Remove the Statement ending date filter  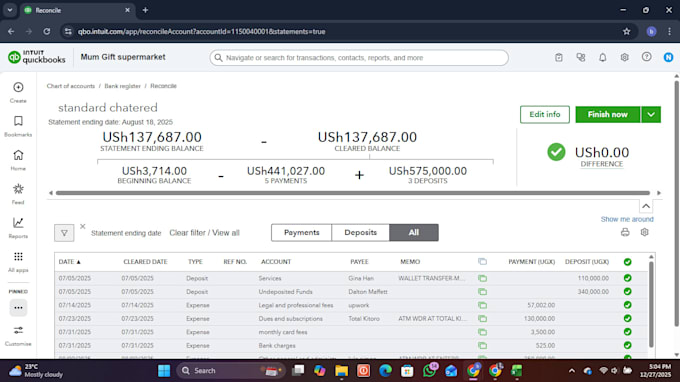tap(82, 226)
